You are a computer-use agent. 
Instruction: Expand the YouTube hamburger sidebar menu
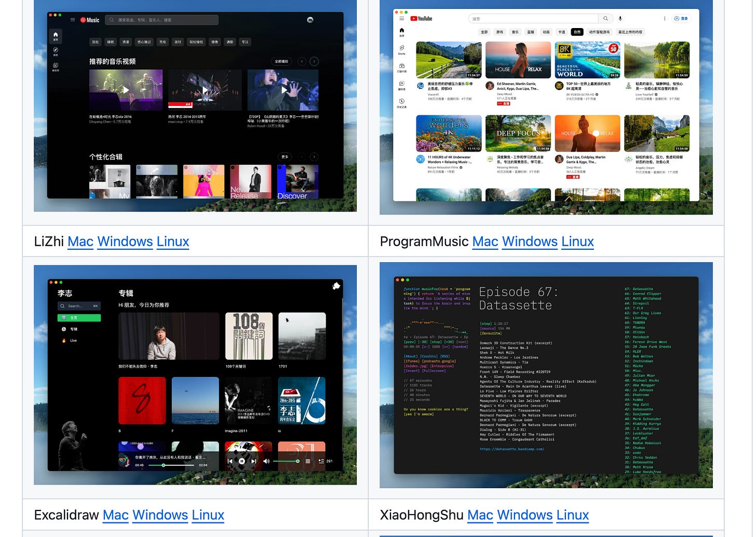pos(401,19)
